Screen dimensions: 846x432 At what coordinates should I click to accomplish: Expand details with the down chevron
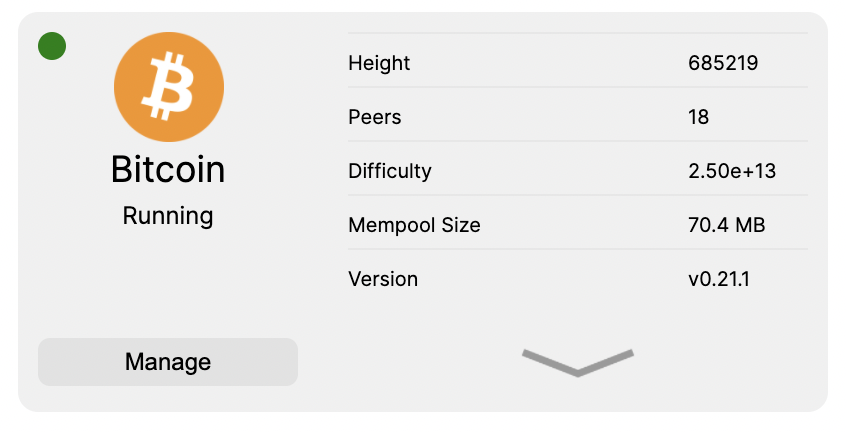[577, 363]
